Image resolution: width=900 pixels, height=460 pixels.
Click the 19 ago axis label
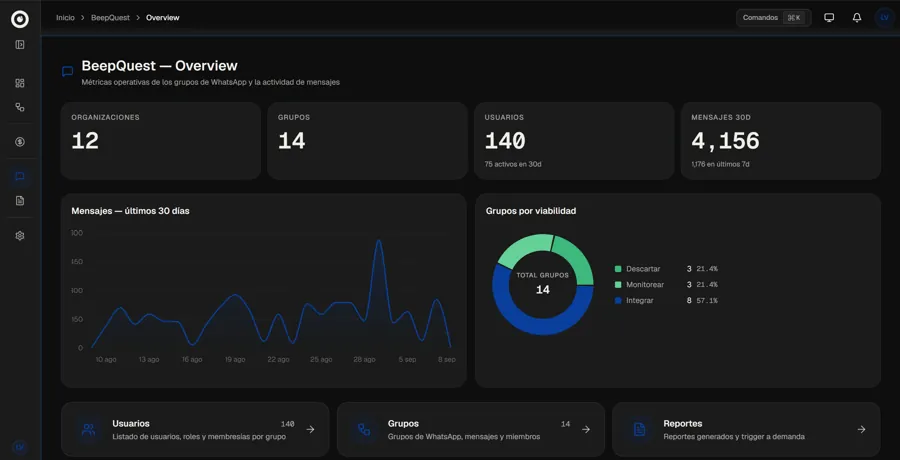coord(235,360)
